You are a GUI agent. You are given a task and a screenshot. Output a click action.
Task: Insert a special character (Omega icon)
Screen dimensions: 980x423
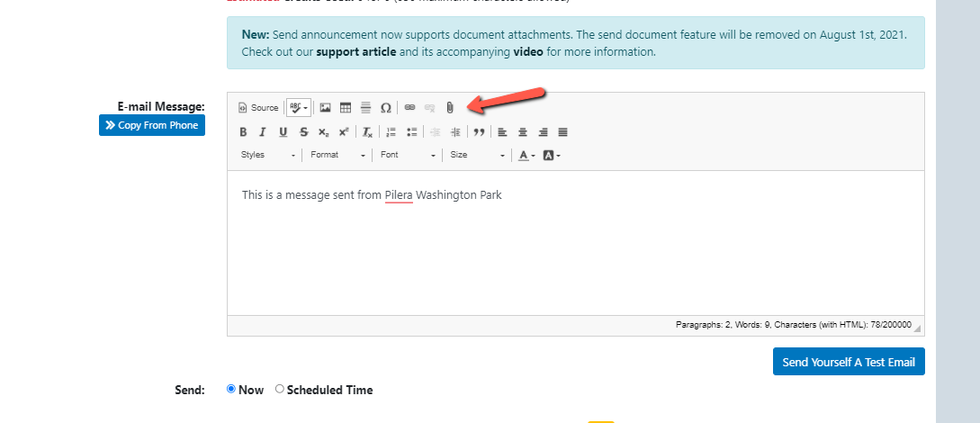tap(386, 107)
